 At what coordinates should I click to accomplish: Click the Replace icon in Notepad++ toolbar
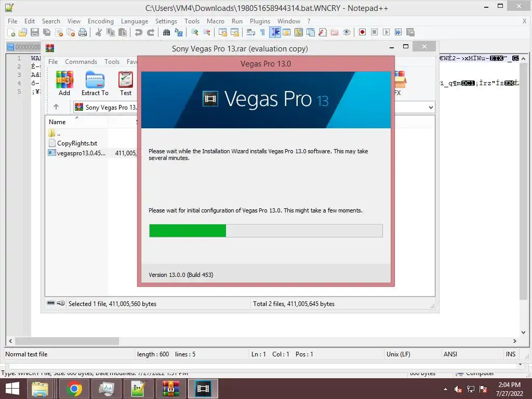(179, 32)
